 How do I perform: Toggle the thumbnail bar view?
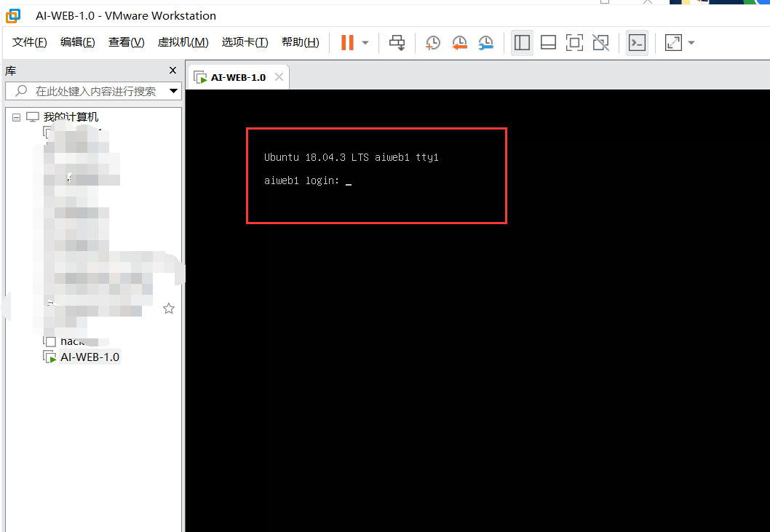pyautogui.click(x=548, y=42)
